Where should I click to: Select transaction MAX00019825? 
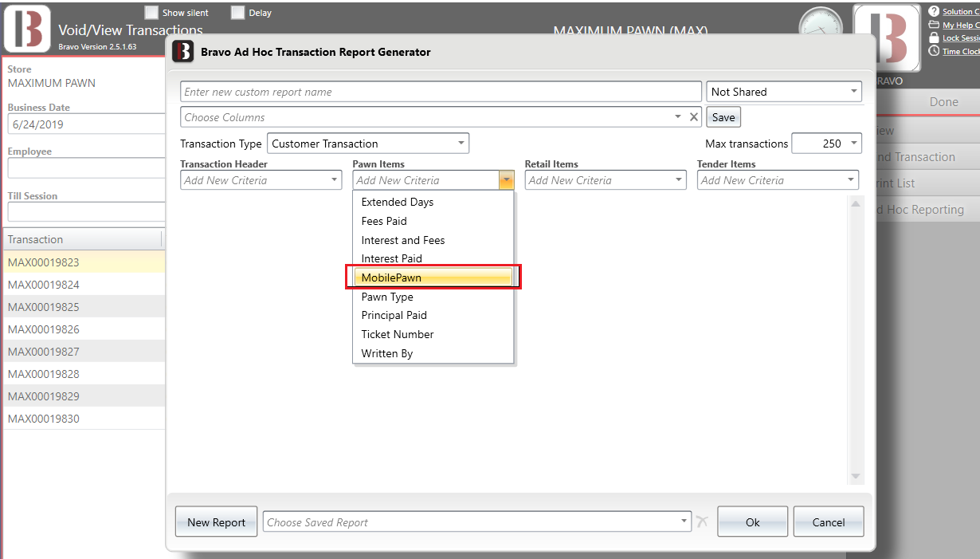84,307
